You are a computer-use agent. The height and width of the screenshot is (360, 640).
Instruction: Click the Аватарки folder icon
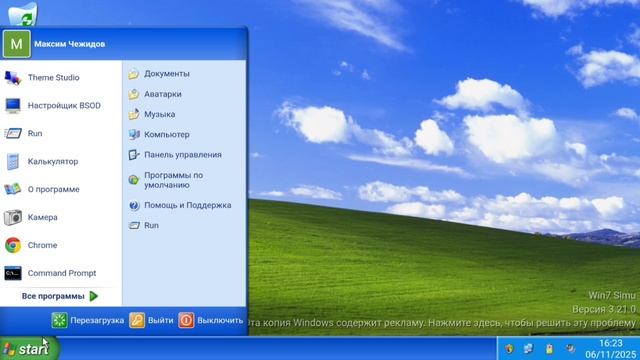(134, 94)
